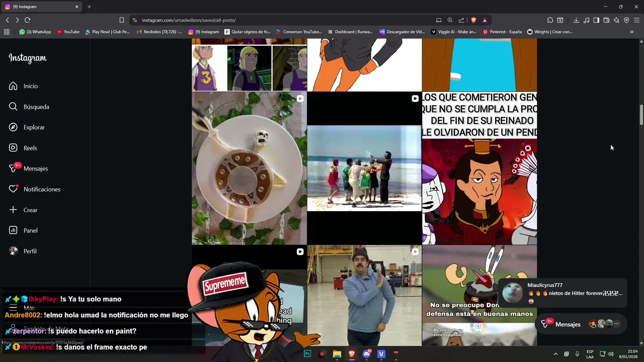Open the zoom magnifier in the address bar
The image size is (644, 362).
pos(450,20)
